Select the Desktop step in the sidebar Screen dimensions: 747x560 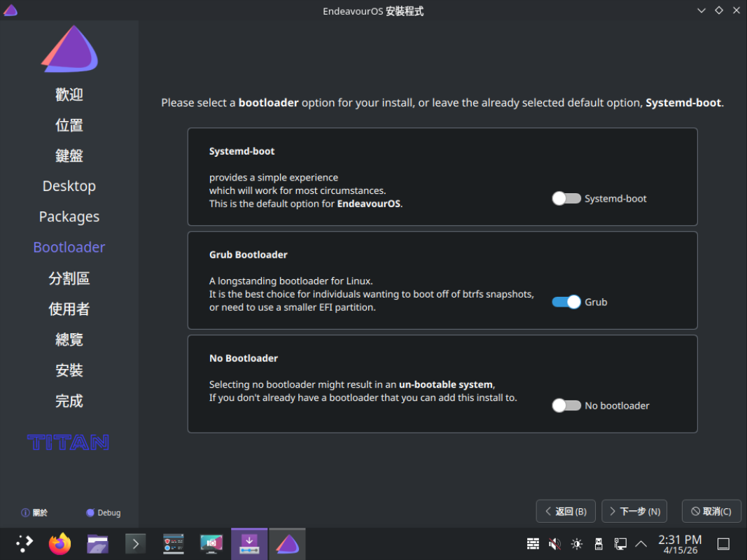[69, 186]
